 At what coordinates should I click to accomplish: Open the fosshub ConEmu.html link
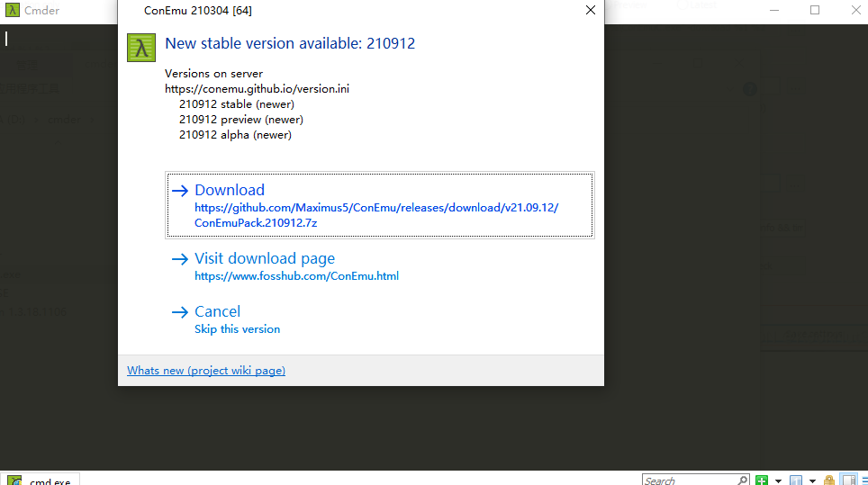point(296,276)
